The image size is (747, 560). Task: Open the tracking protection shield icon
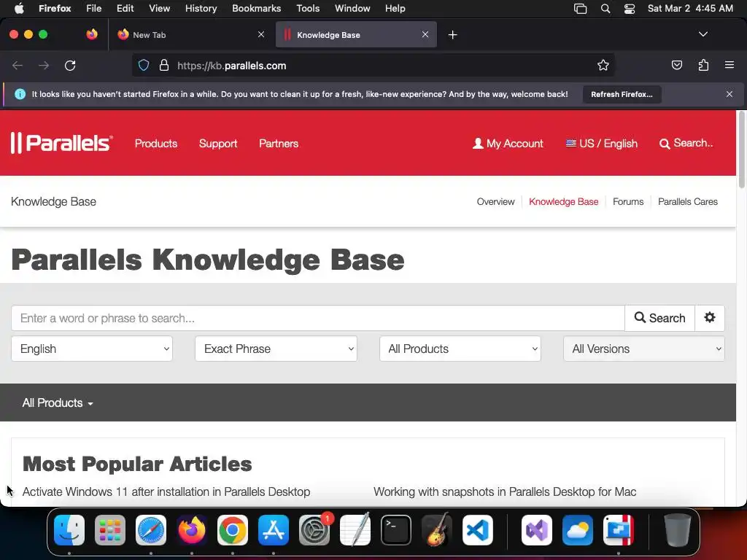click(x=144, y=65)
